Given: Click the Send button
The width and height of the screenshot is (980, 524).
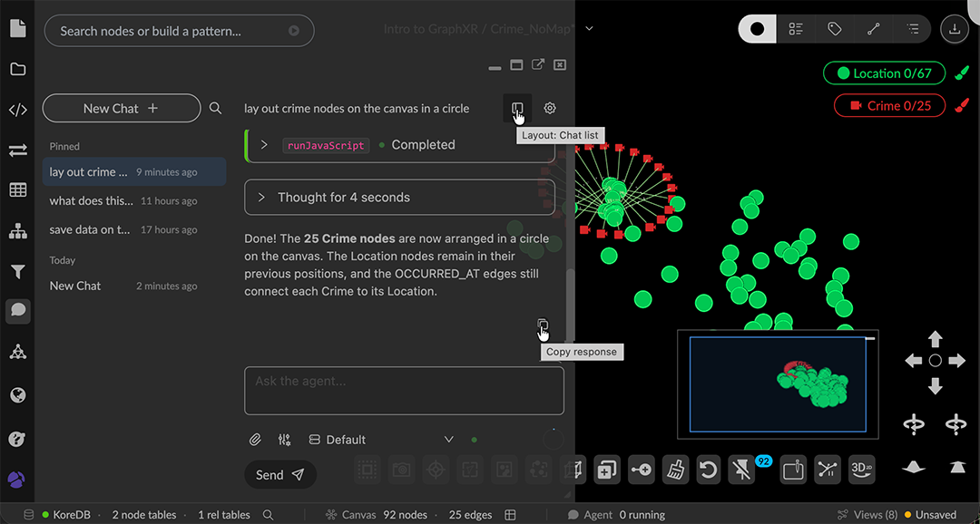Looking at the screenshot, I should (280, 475).
